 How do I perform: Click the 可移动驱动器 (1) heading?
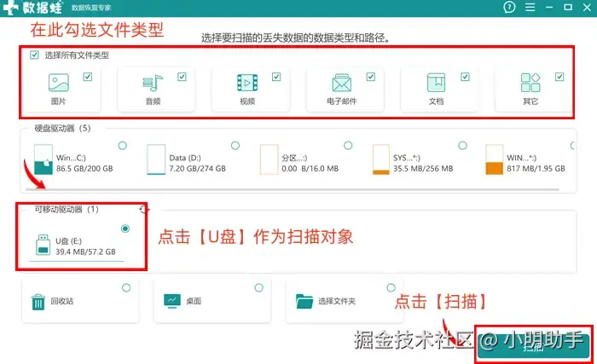pos(67,209)
